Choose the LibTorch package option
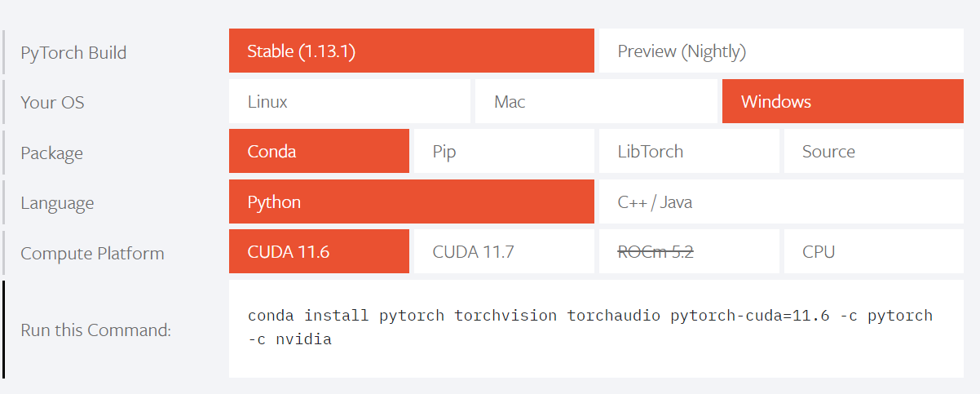 click(688, 152)
